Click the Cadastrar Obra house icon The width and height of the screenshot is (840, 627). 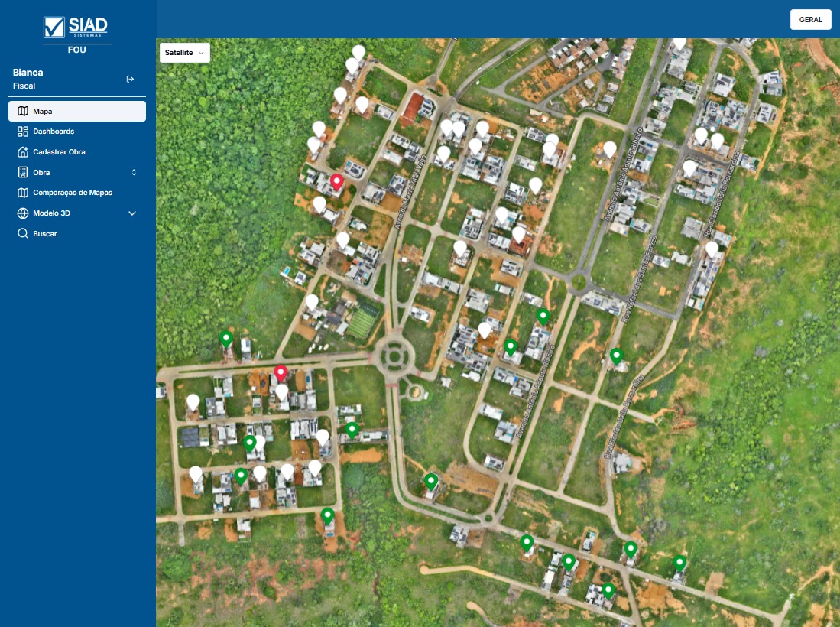tap(23, 151)
